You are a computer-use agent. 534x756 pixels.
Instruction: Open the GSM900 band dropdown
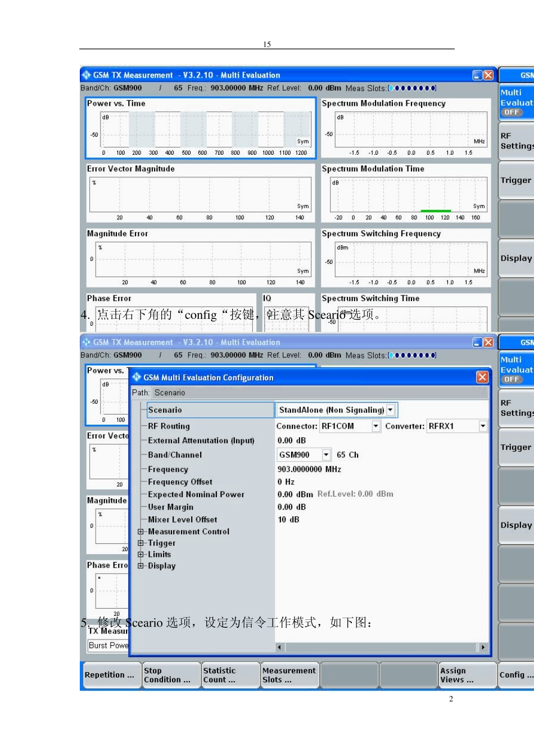(x=325, y=454)
